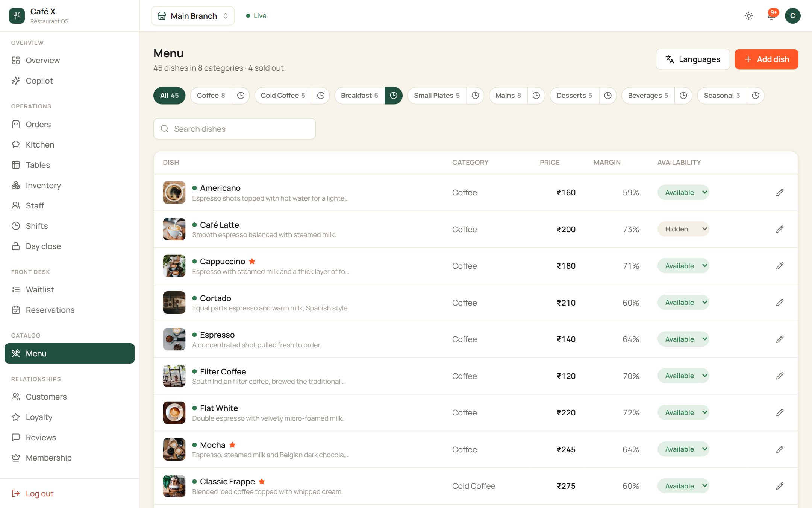Click the Flat White dish thumbnail
The width and height of the screenshot is (812, 508).
click(174, 412)
